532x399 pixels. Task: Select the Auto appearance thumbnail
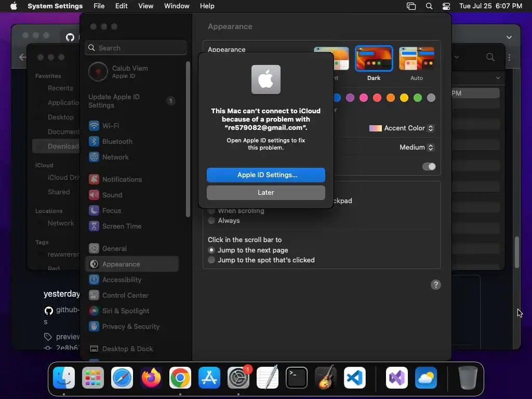point(417,59)
